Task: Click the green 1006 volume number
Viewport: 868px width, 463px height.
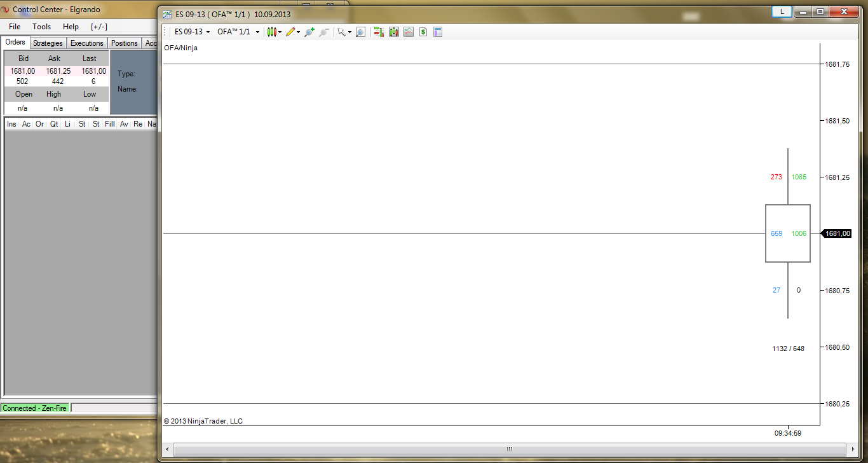Action: 799,233
